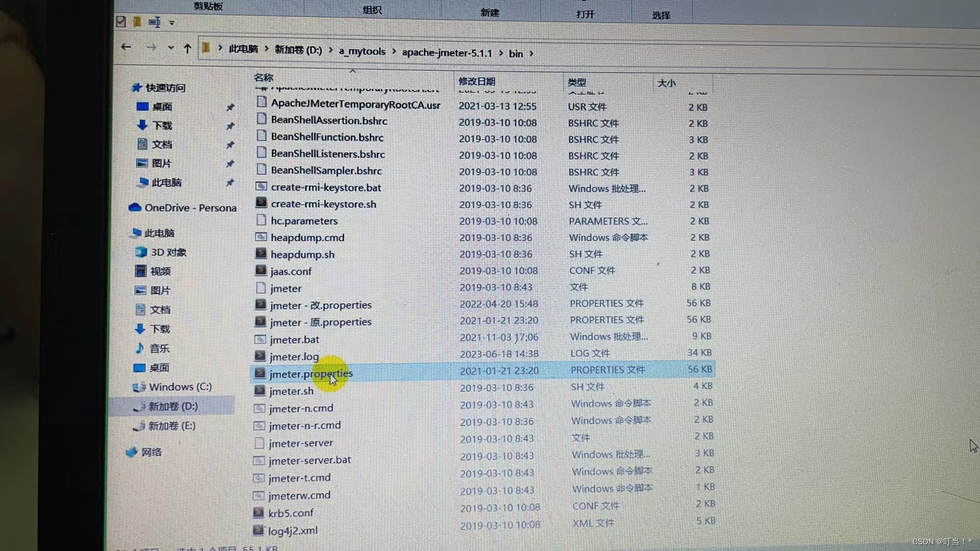
Task: Click the icon of create-rmi-keystore.sh
Action: [261, 203]
